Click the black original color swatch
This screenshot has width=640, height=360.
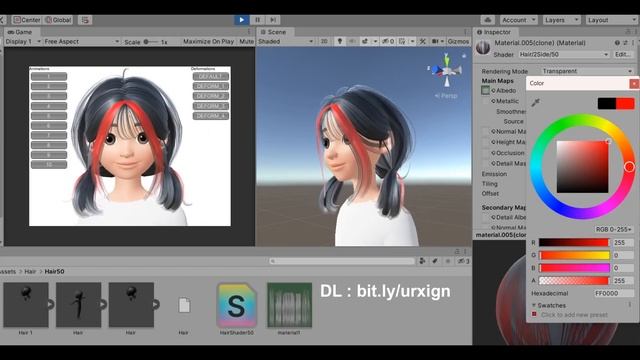tap(607, 103)
